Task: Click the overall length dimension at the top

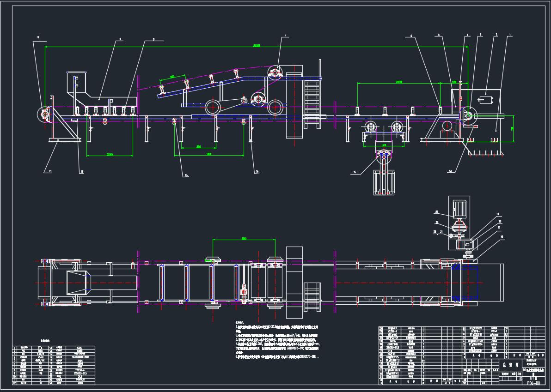Action: pos(257,46)
